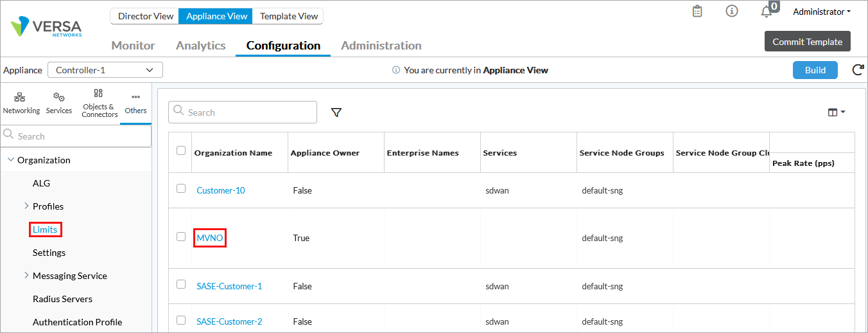868x333 pixels.
Task: Switch to the Monitor tab
Action: click(133, 46)
